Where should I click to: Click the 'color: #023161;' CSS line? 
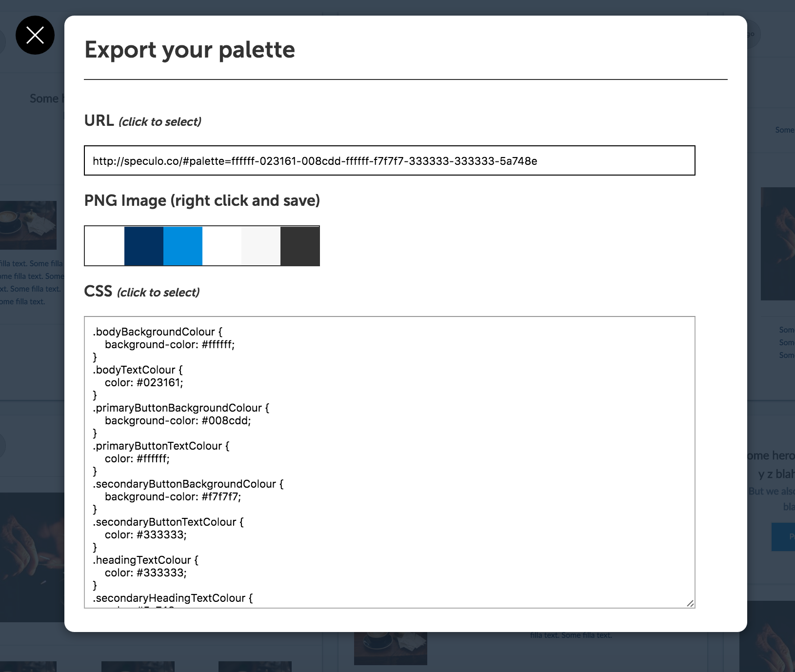tap(144, 383)
